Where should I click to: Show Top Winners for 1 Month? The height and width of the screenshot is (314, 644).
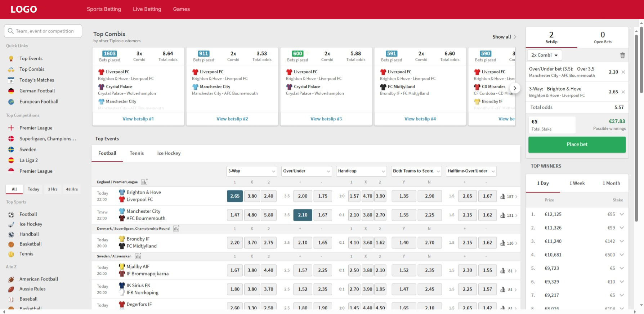pyautogui.click(x=611, y=183)
